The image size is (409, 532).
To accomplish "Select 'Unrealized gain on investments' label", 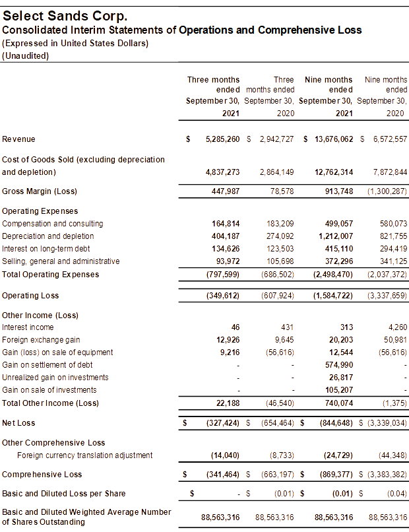I will click(55, 378).
